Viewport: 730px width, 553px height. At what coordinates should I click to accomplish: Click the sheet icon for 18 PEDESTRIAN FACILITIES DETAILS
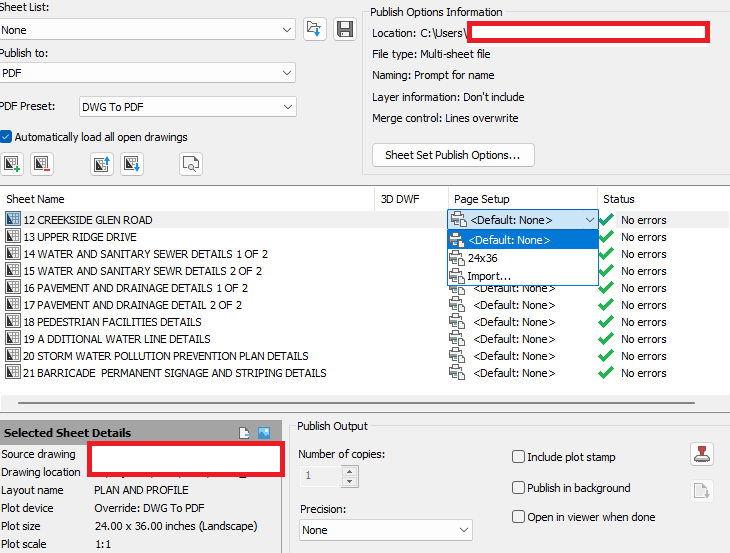[x=13, y=321]
